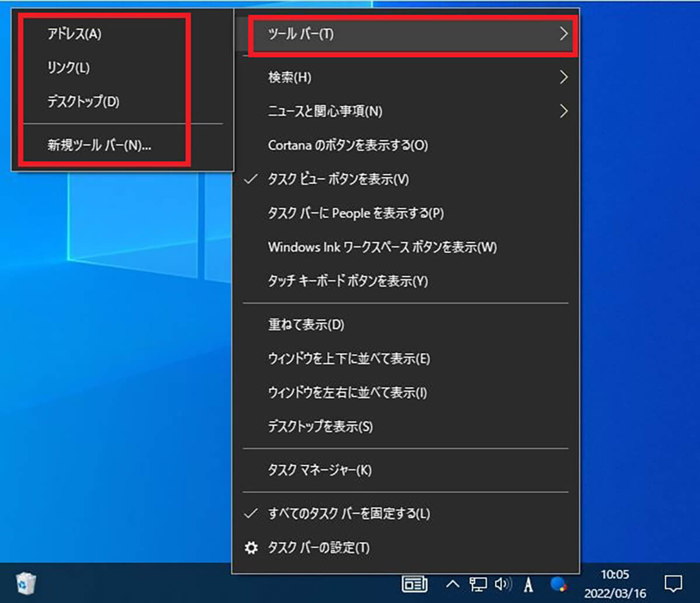Click the hidden icons chevron in the tray

[x=452, y=583]
